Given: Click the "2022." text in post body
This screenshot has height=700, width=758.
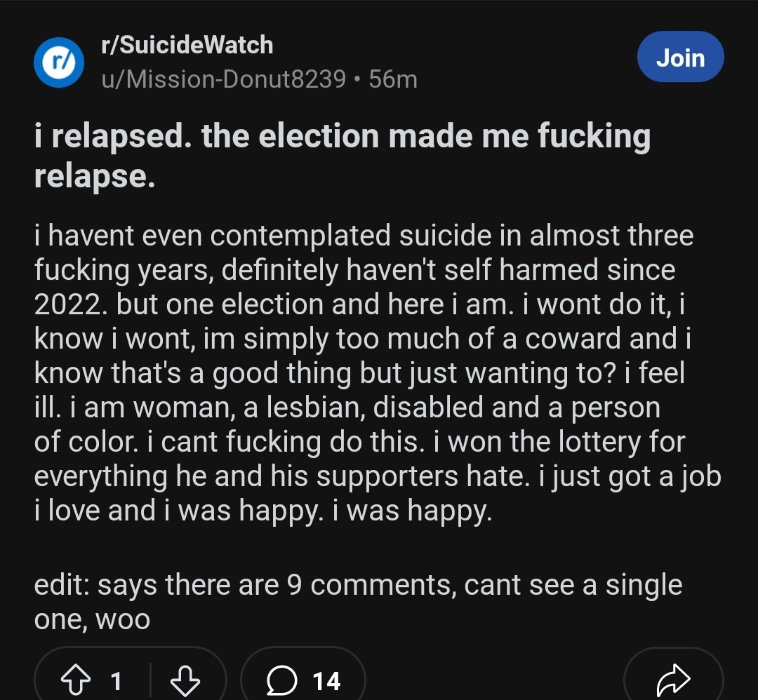Looking at the screenshot, I should [x=70, y=304].
